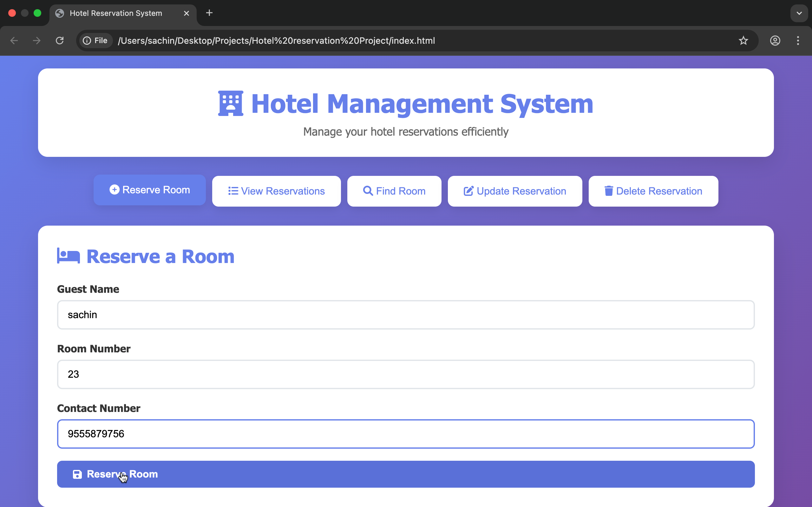Viewport: 812px width, 507px height.
Task: Click the hotel building logo icon
Action: (x=231, y=103)
